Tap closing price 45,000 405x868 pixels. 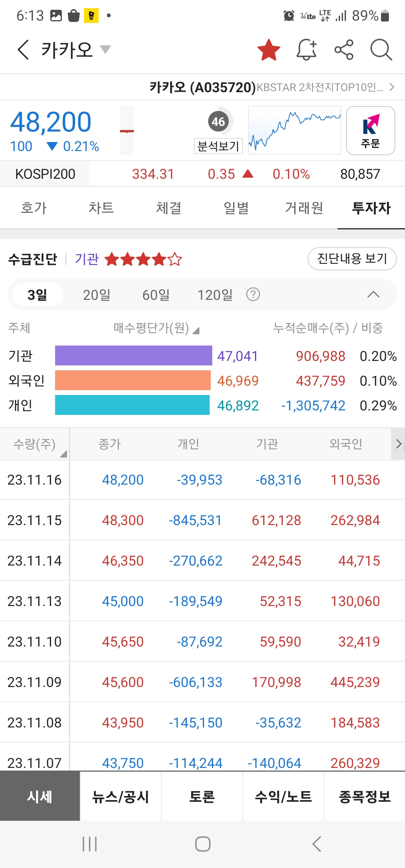click(123, 602)
